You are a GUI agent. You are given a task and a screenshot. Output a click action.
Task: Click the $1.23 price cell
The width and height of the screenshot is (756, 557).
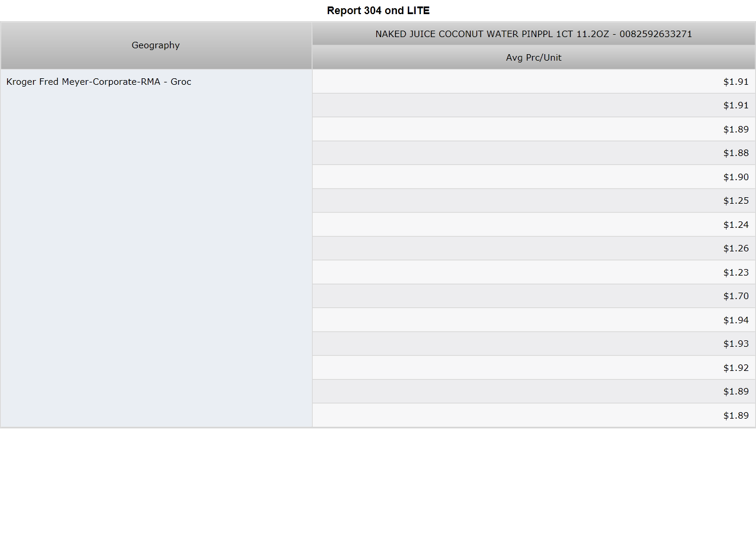coord(534,272)
